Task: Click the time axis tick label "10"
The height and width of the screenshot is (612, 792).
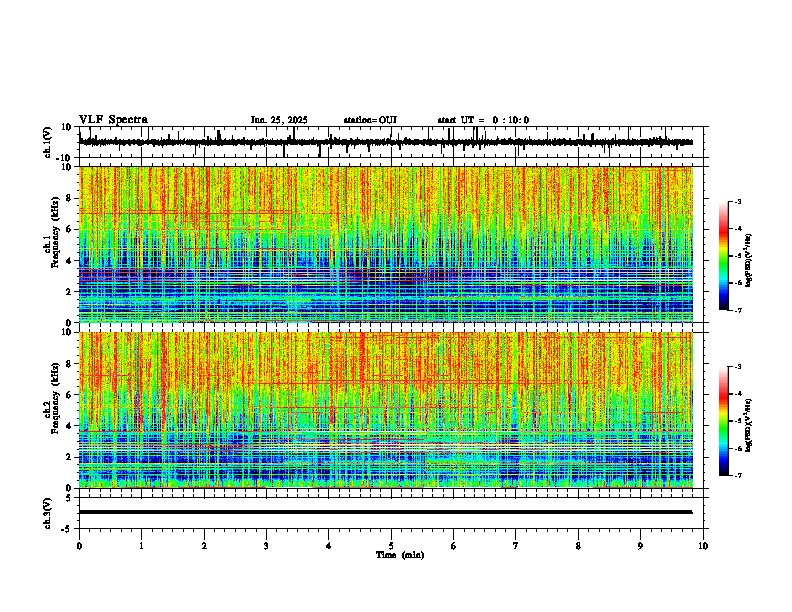Action: point(703,546)
